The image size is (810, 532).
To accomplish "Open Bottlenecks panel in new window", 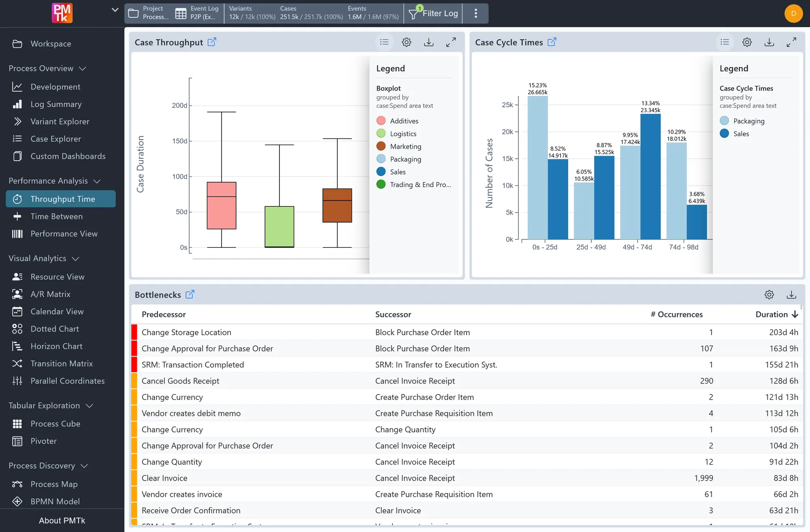I will pyautogui.click(x=190, y=294).
